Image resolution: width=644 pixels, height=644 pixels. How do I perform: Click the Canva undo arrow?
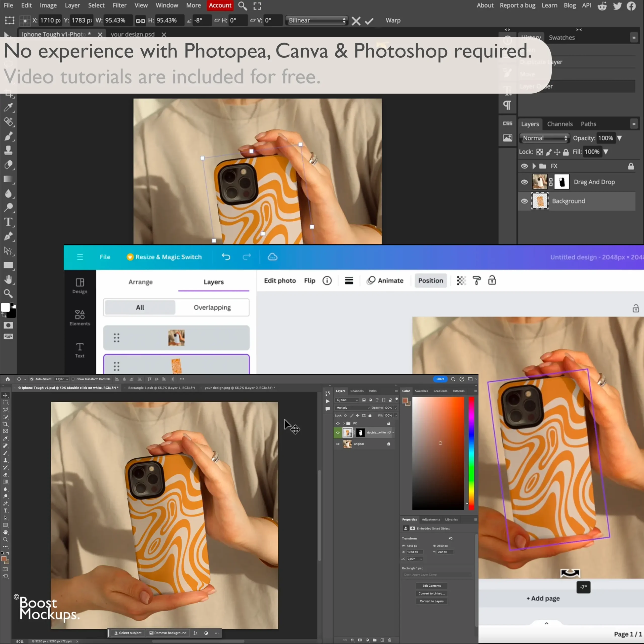coord(226,257)
